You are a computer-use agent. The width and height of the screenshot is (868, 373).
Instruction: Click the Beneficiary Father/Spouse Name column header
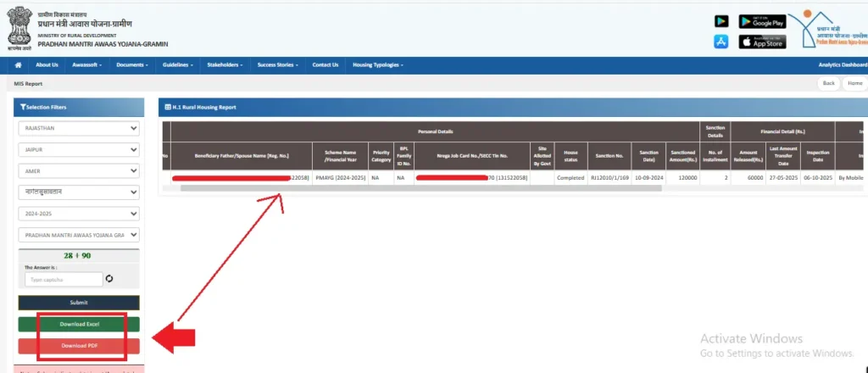coord(242,156)
